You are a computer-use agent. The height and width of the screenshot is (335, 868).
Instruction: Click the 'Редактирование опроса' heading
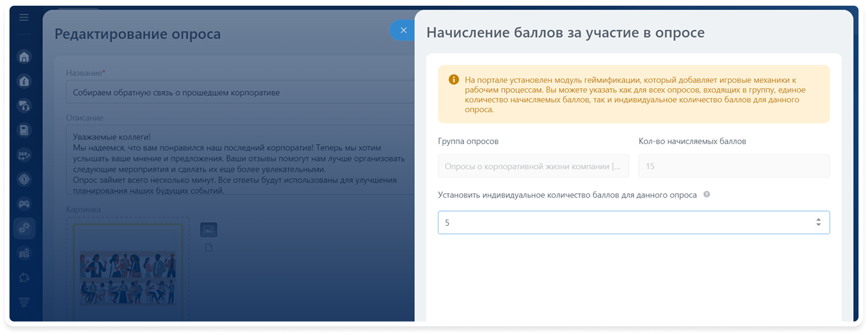pos(138,34)
